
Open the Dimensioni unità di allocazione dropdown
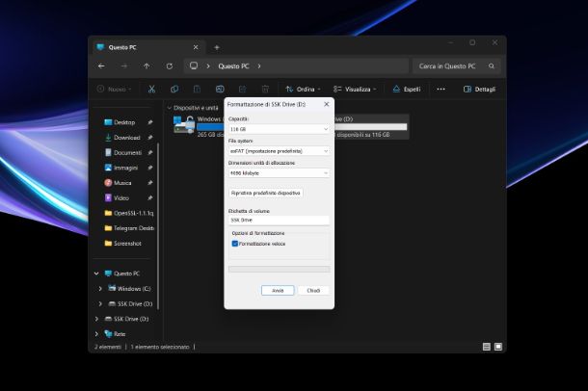279,172
